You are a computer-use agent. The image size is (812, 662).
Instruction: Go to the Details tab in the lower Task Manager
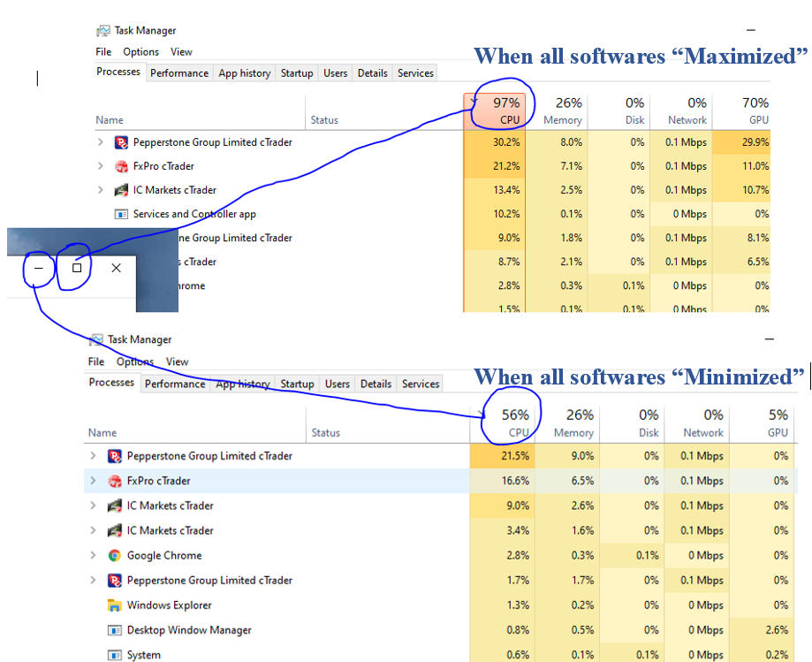pos(376,384)
